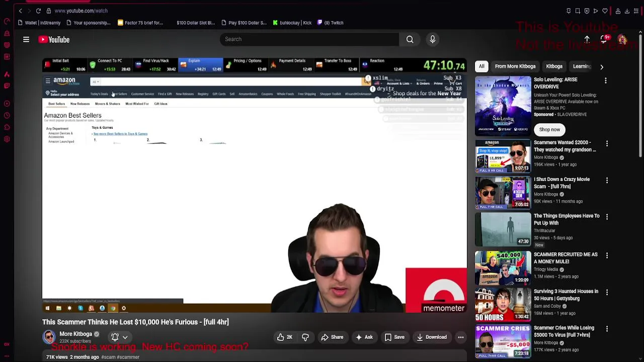This screenshot has height=362, width=644.
Task: Open options for Haunted Houses video
Action: coord(607,292)
